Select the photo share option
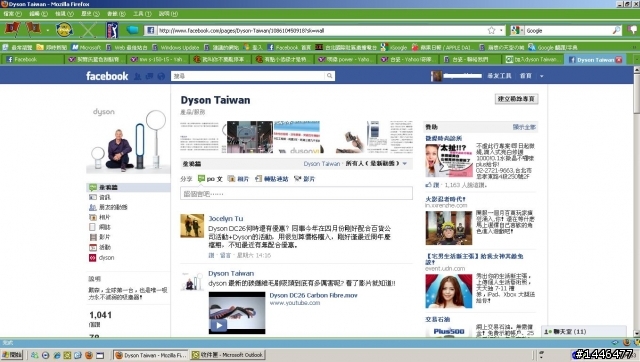Viewport: 640px width, 362px height. point(239,179)
